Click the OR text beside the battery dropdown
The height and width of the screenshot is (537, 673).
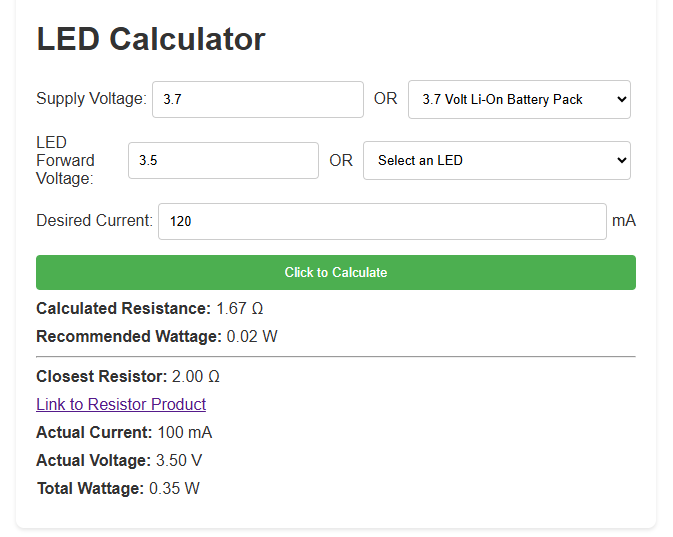pyautogui.click(x=385, y=99)
